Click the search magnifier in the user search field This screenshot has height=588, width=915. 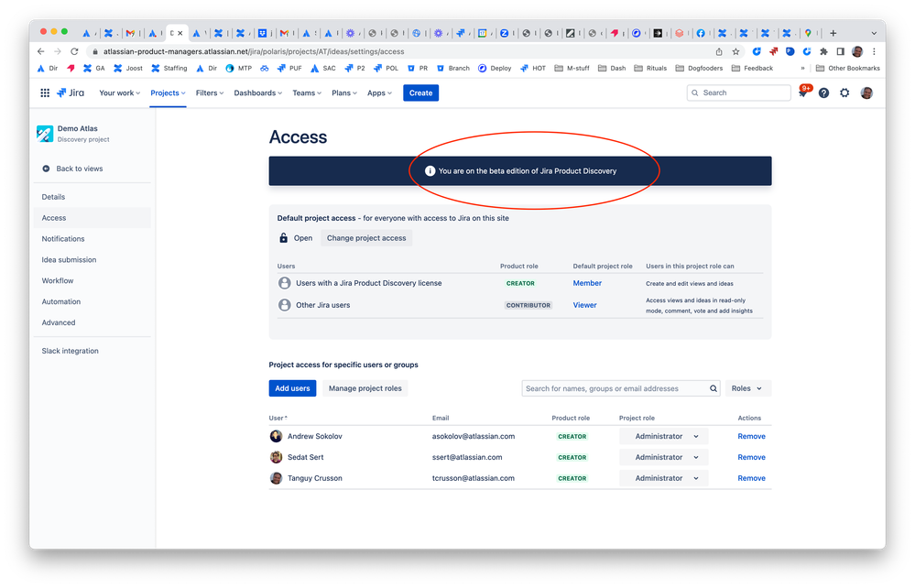point(713,388)
